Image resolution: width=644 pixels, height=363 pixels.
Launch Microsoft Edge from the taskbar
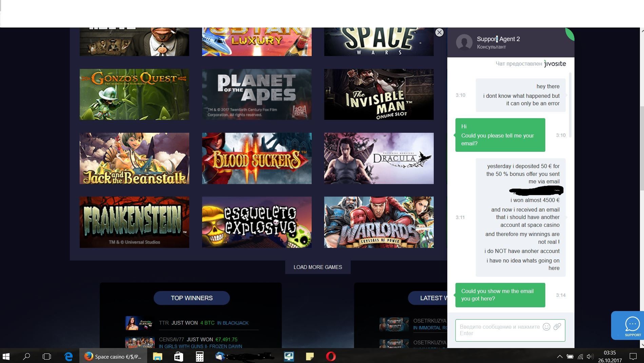pos(69,356)
